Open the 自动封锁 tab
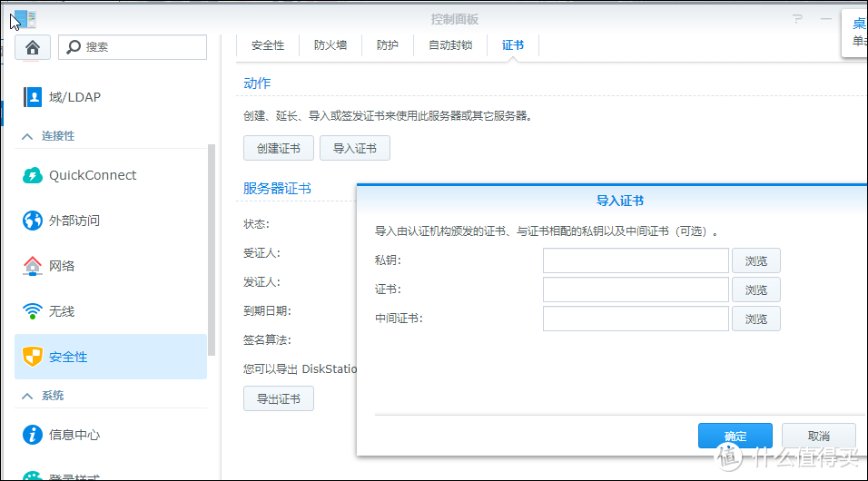868x481 pixels. point(450,45)
